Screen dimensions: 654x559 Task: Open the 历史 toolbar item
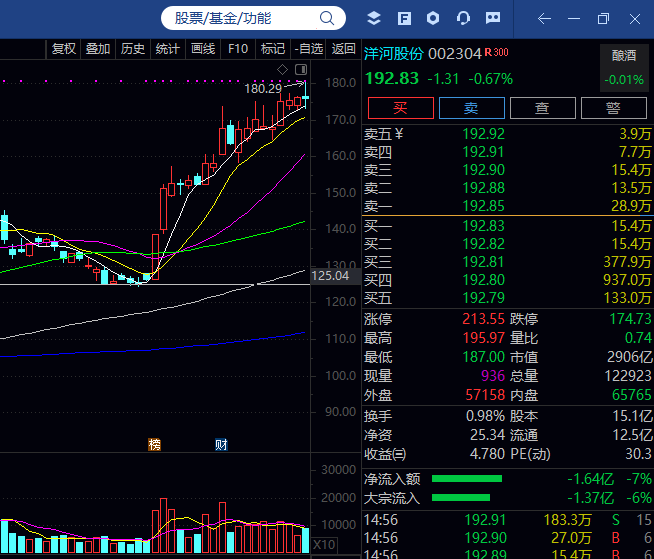point(133,49)
